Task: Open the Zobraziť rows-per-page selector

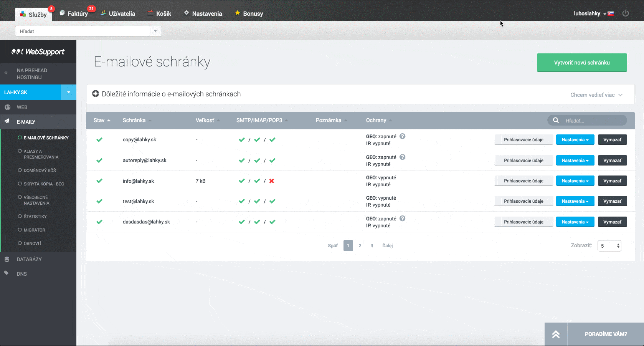Action: click(609, 246)
